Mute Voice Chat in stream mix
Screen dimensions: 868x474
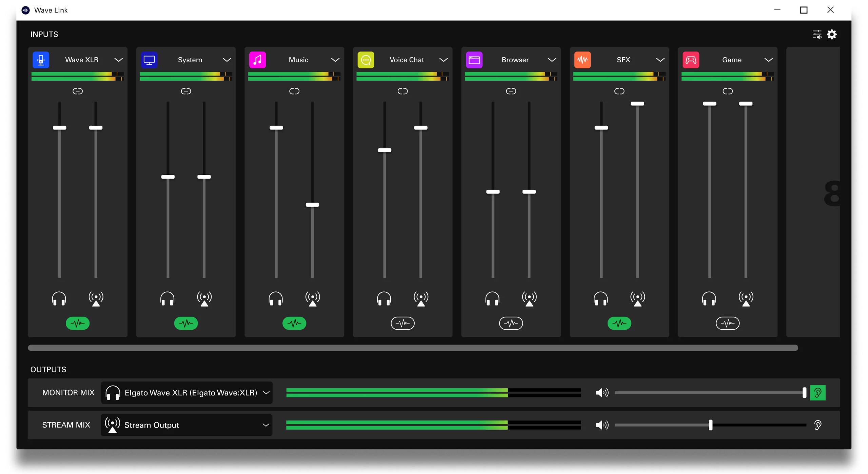click(421, 299)
